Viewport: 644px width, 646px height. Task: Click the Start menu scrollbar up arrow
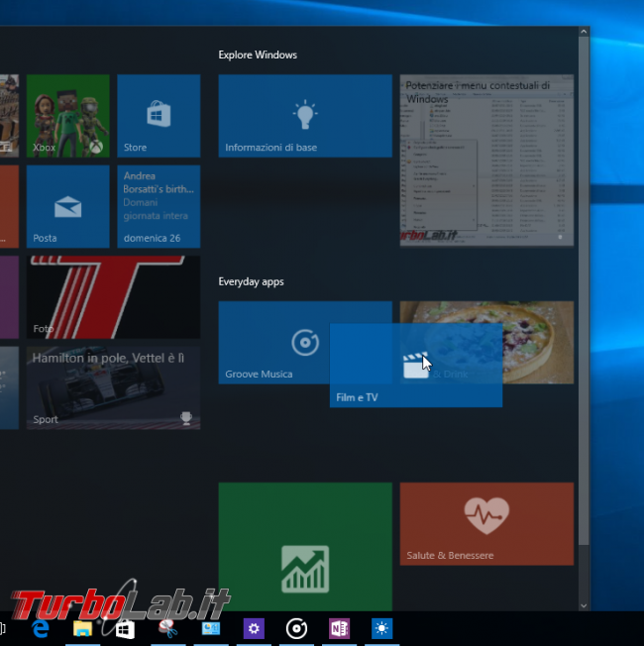click(584, 32)
